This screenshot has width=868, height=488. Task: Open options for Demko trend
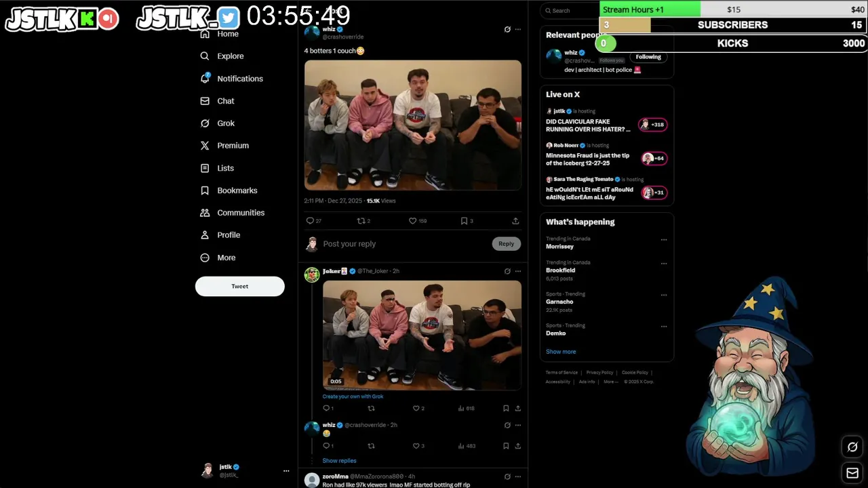(x=664, y=326)
